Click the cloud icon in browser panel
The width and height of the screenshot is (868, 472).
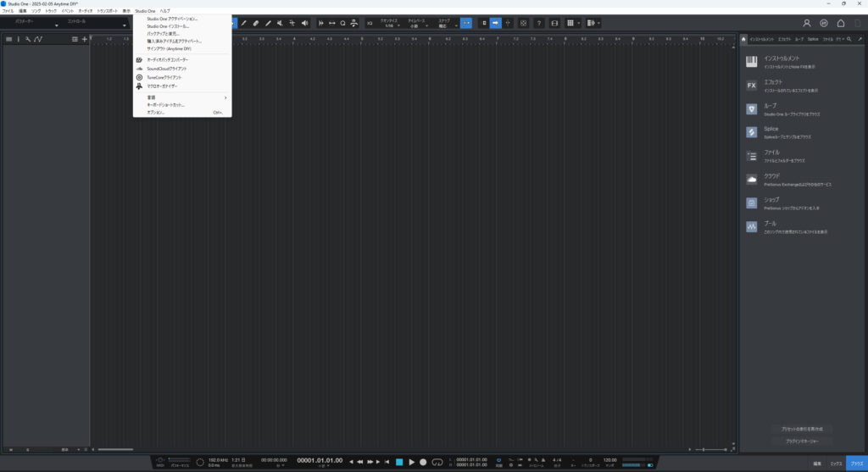coord(751,179)
